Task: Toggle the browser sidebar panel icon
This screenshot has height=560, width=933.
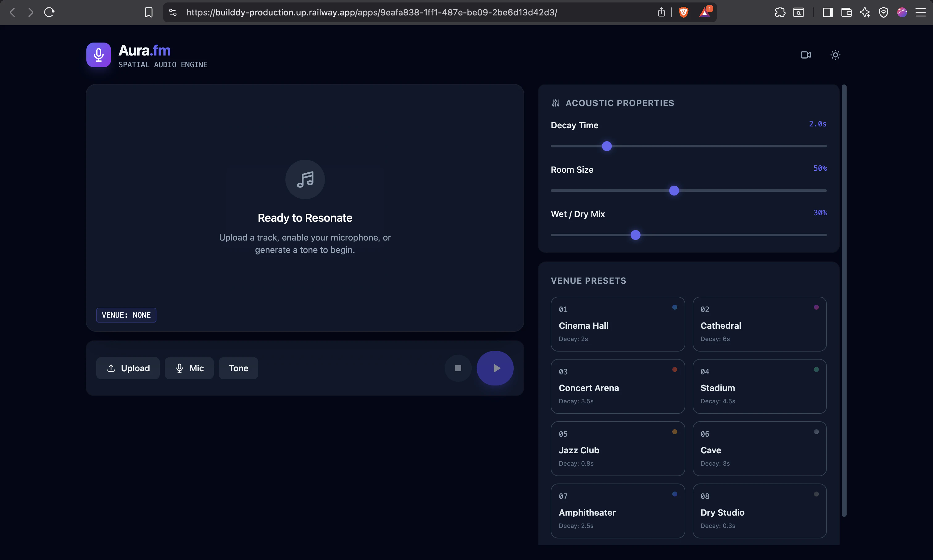Action: coord(828,12)
